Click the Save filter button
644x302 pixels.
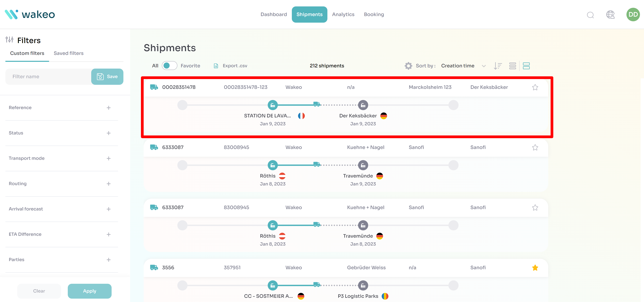click(107, 77)
